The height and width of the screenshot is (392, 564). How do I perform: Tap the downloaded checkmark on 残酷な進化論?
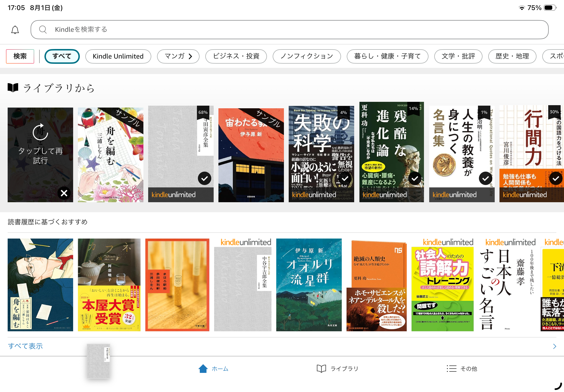[x=415, y=179]
